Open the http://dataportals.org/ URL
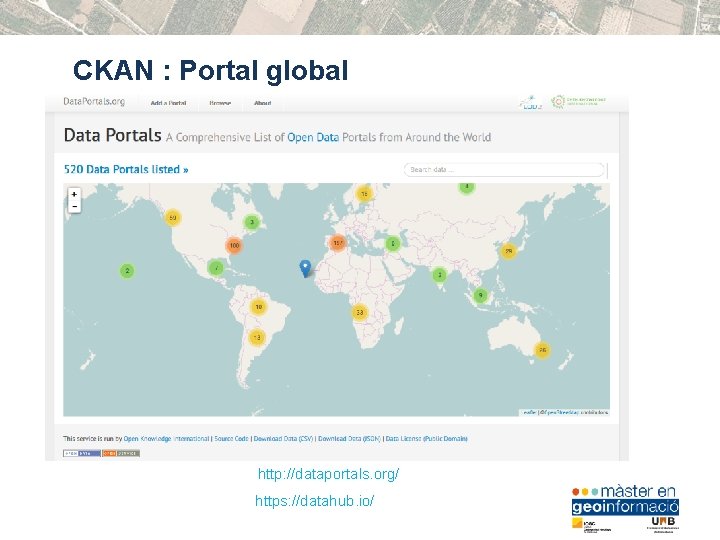Image resolution: width=720 pixels, height=540 pixels. (328, 474)
